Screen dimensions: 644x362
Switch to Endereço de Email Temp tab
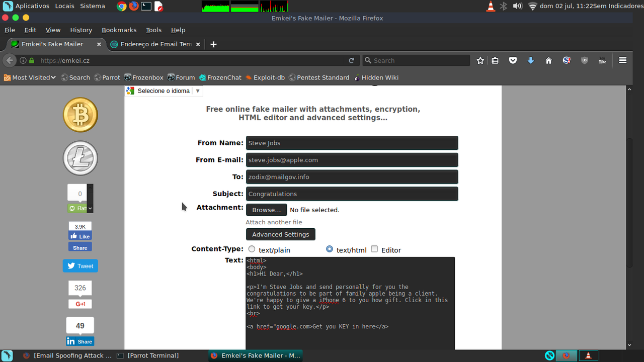click(x=156, y=44)
